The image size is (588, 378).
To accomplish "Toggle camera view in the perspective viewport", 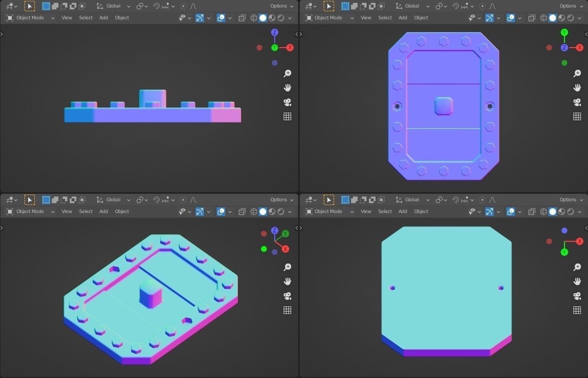I will (x=287, y=296).
